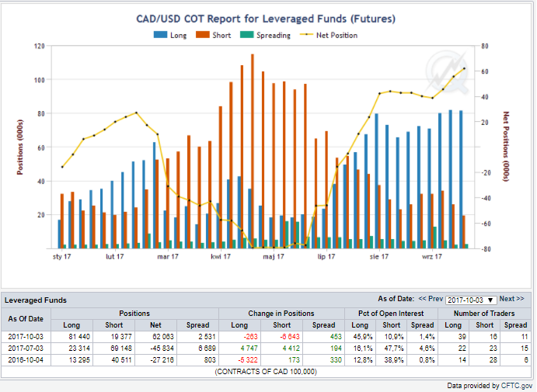The image size is (537, 392).
Task: Click Net value -45 834
Action: (x=162, y=349)
